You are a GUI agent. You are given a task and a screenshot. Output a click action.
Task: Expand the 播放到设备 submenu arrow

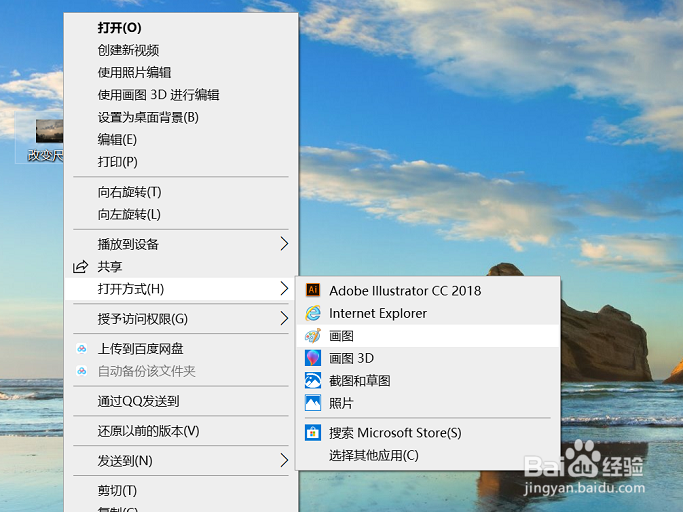coord(284,244)
